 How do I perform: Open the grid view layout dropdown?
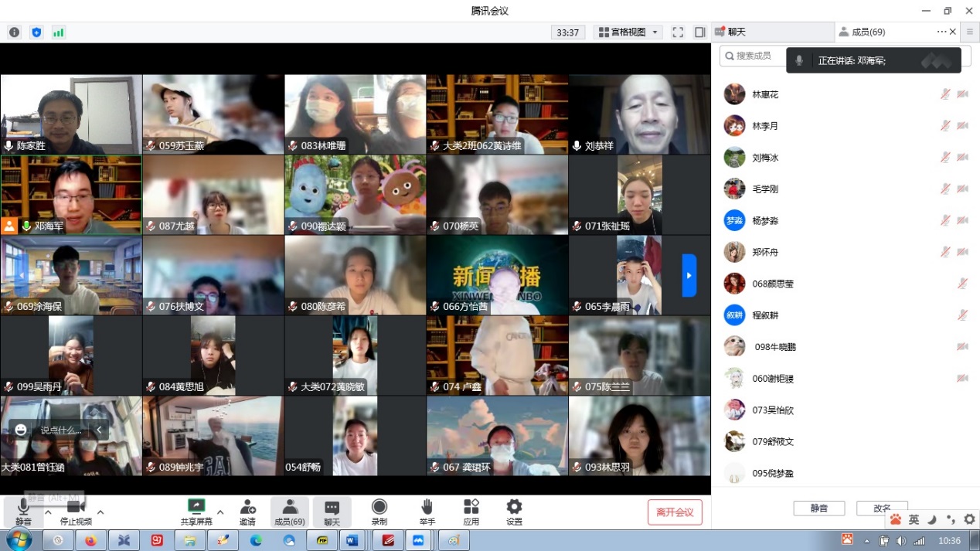tap(628, 32)
